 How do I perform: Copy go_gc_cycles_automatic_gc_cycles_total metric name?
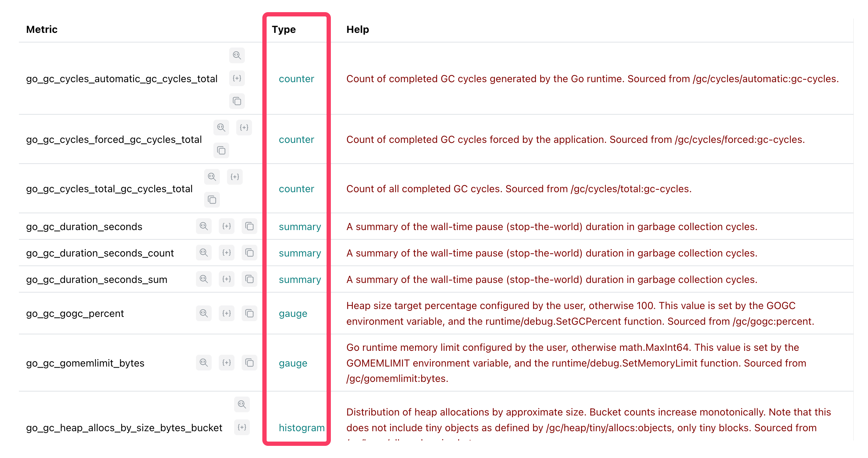pyautogui.click(x=237, y=101)
